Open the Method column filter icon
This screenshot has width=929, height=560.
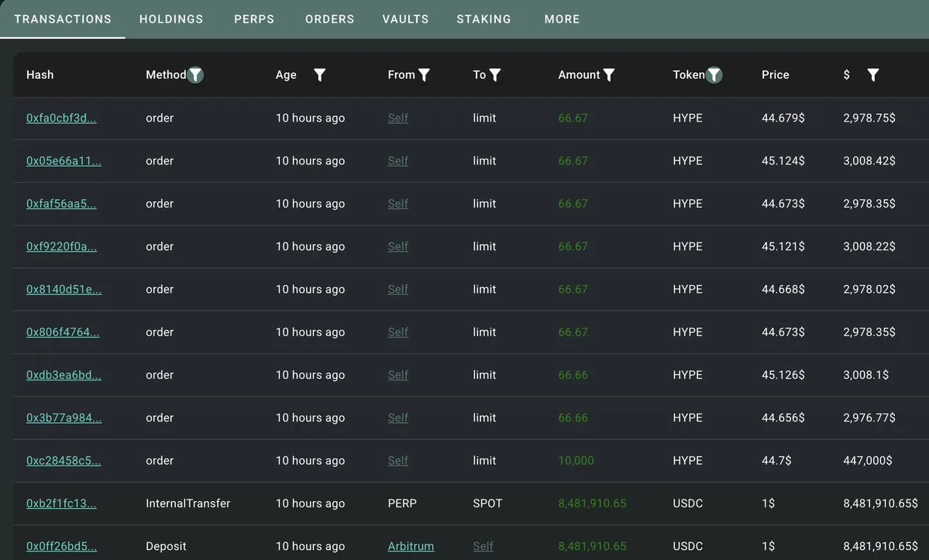pos(195,74)
